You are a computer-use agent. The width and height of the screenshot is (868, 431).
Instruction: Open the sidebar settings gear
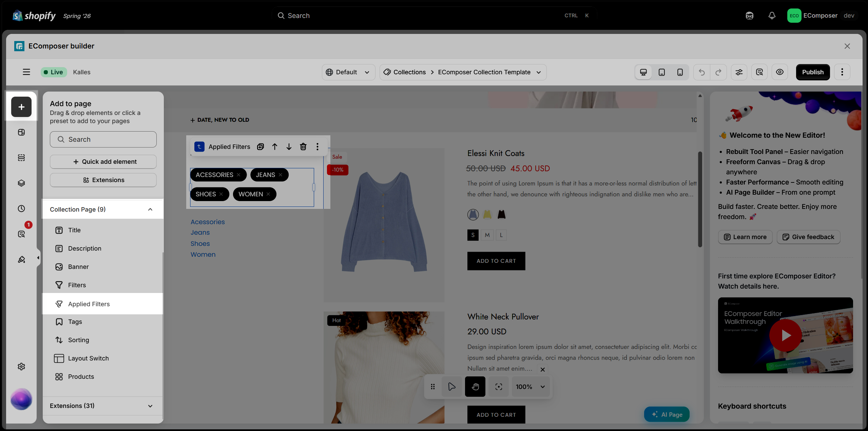[21, 367]
